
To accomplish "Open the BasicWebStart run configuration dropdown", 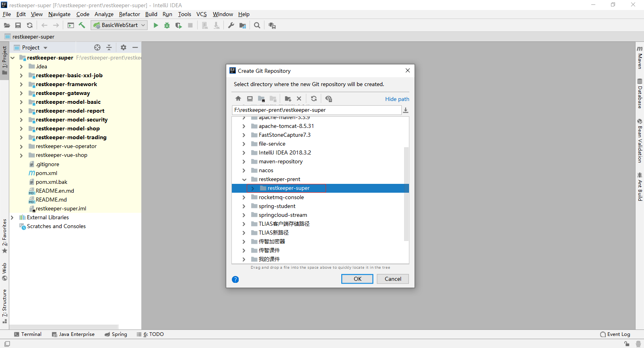I will click(120, 25).
